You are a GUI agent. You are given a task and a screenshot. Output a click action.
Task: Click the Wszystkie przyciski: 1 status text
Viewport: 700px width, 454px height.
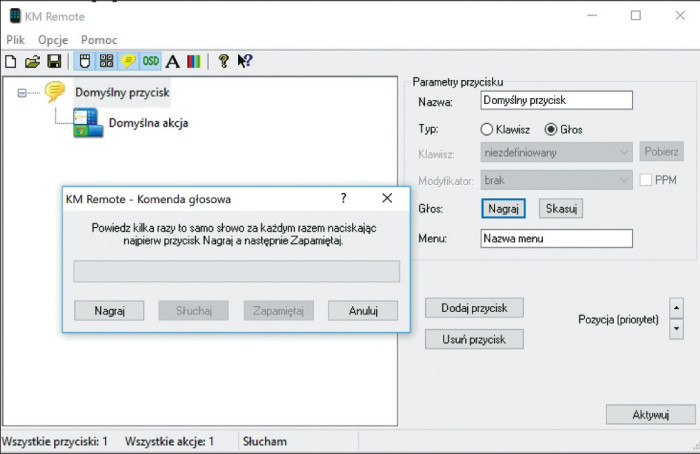[x=55, y=442]
